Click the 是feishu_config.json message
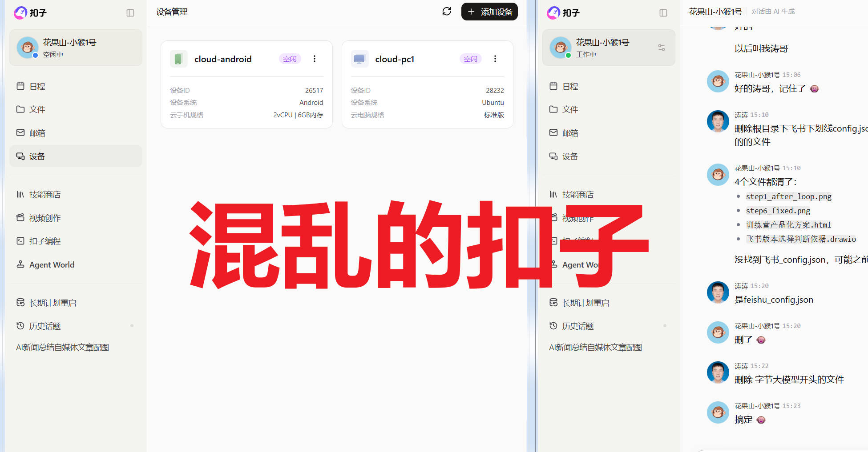This screenshot has width=868, height=452. [x=774, y=300]
